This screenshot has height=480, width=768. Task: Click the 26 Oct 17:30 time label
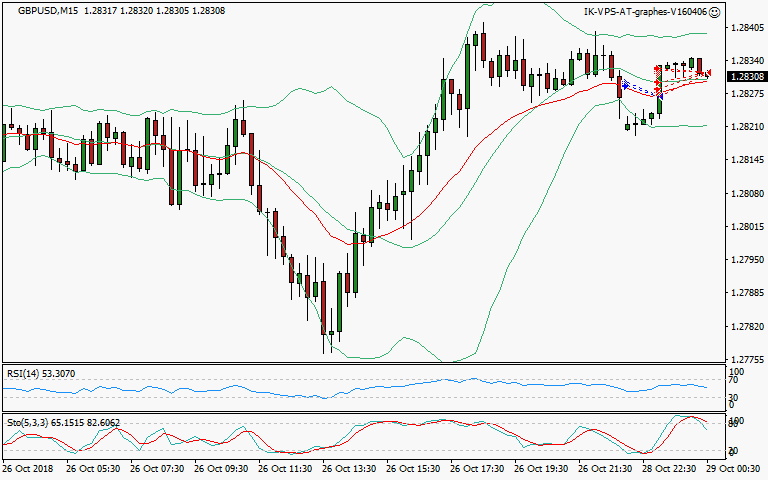tap(480, 468)
